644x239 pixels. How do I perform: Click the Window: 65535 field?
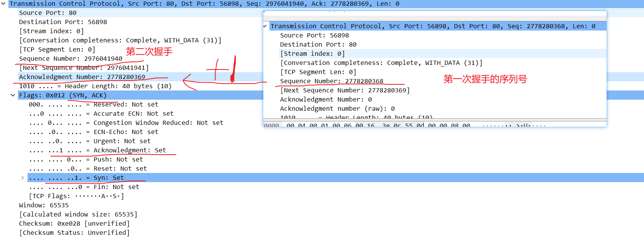[x=44, y=205]
